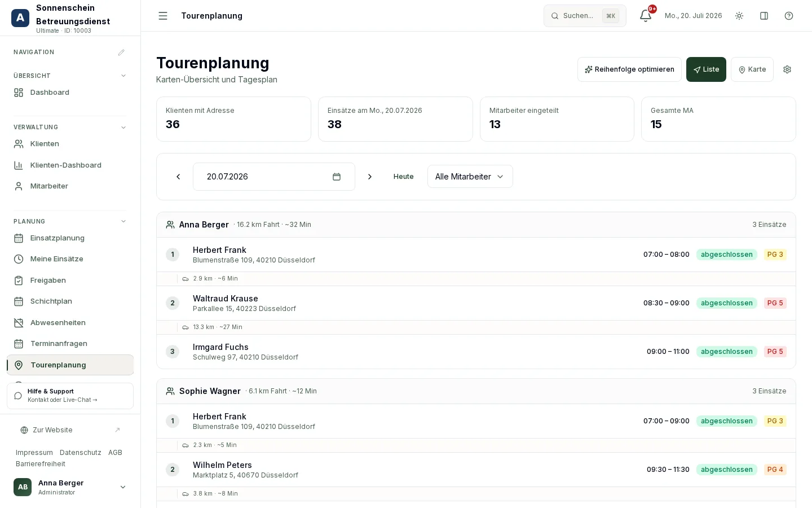Select Waltraud Krause tour entry
Image resolution: width=812 pixels, height=508 pixels.
(476, 303)
